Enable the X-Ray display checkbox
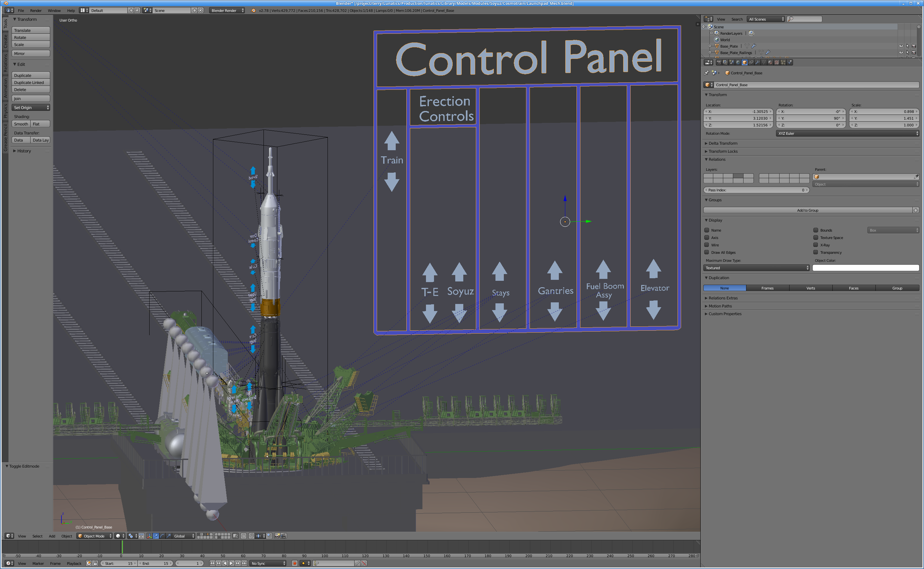The height and width of the screenshot is (569, 924). pyautogui.click(x=816, y=245)
